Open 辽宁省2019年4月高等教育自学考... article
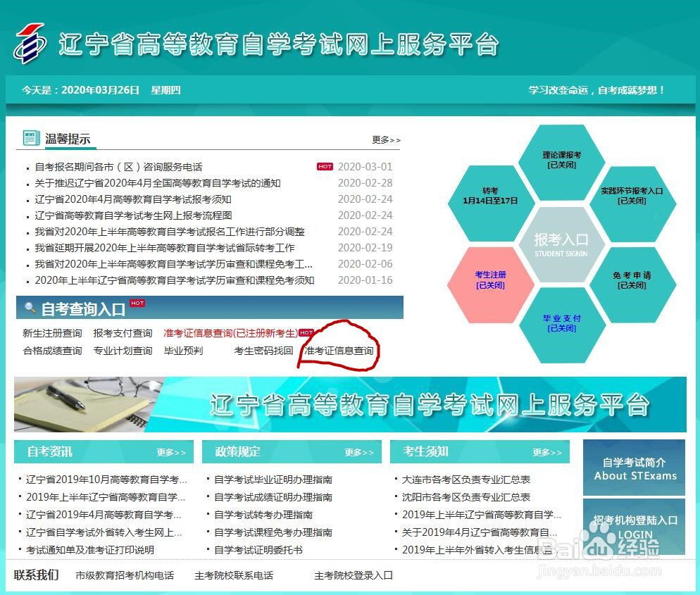 click(x=104, y=515)
